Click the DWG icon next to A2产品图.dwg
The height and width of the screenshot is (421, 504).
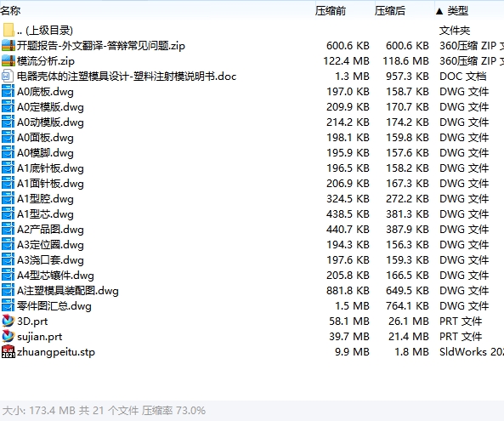point(8,230)
